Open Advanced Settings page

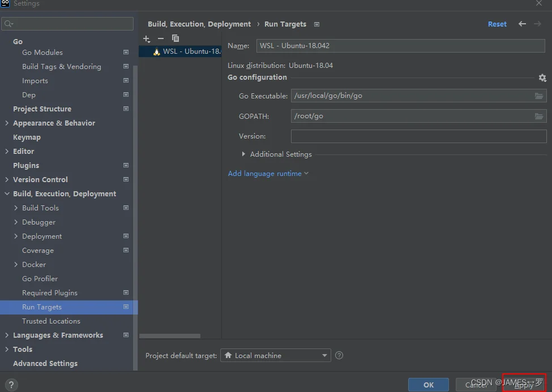[x=45, y=364]
